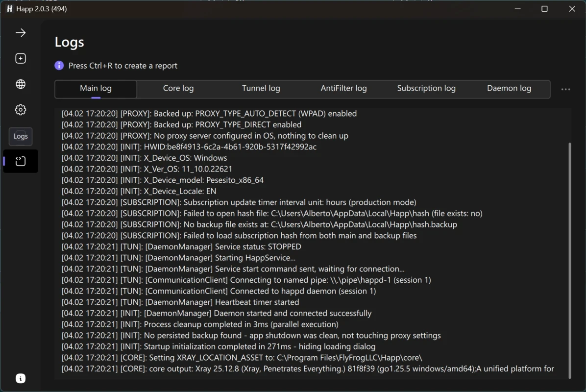Click the 'Service start command sent' line
The height and width of the screenshot is (392, 586).
(233, 269)
